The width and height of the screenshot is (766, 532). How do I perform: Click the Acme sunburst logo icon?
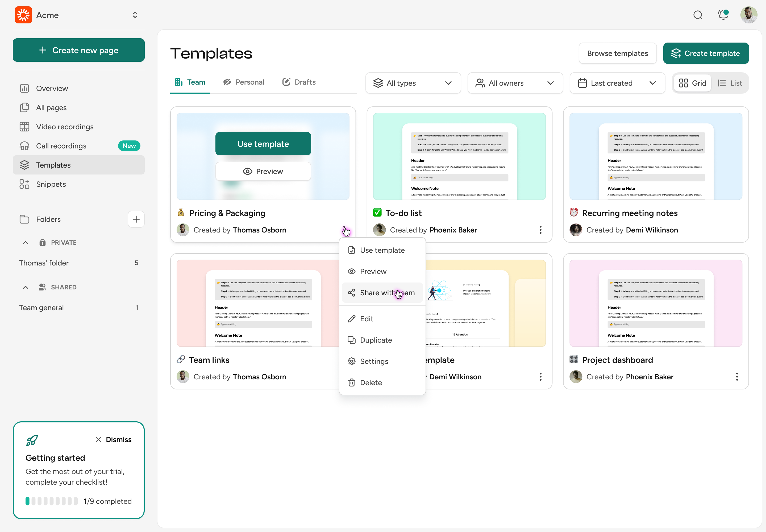[23, 15]
